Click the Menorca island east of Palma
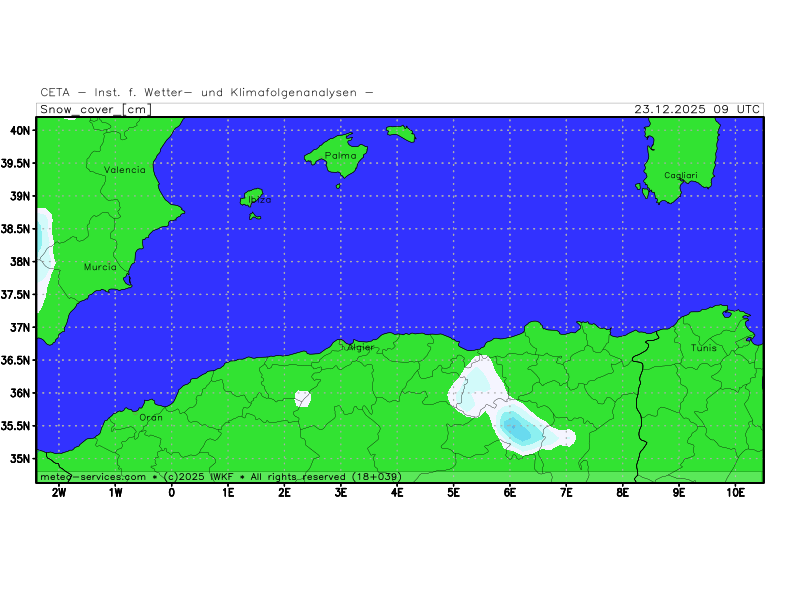This screenshot has width=800, height=600. [x=400, y=134]
